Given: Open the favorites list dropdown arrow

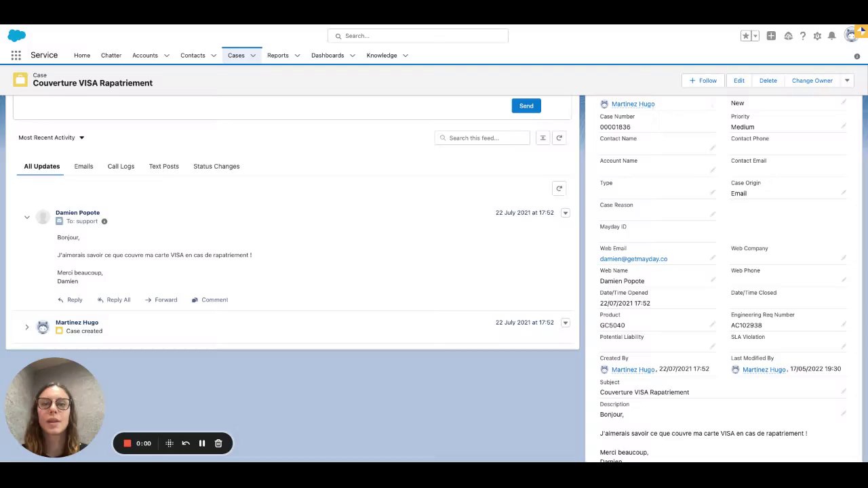Looking at the screenshot, I should point(755,36).
